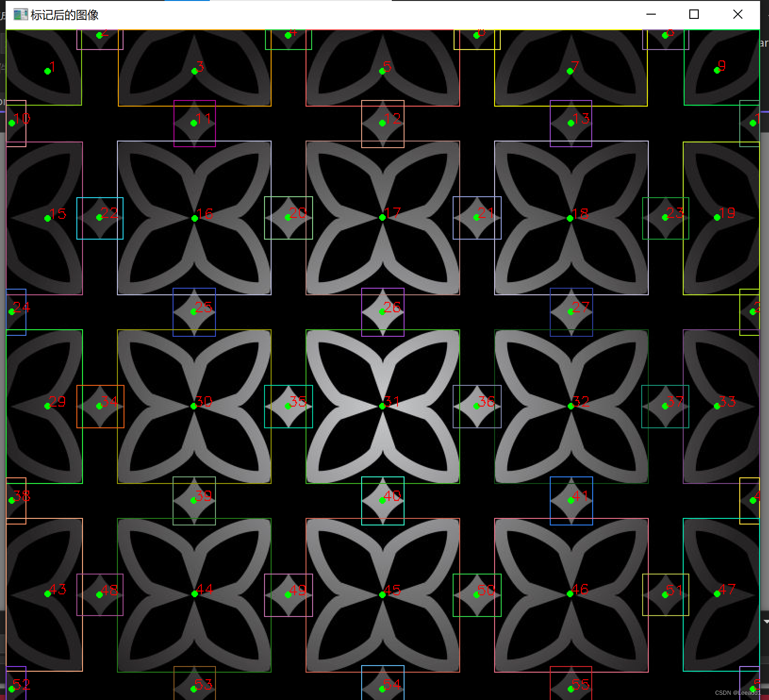This screenshot has height=700, width=769.
Task: Click the red label "26"
Action: [x=392, y=307]
